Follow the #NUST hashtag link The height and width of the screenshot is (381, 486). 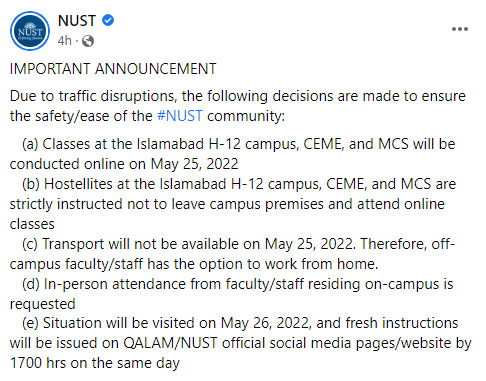click(x=179, y=116)
